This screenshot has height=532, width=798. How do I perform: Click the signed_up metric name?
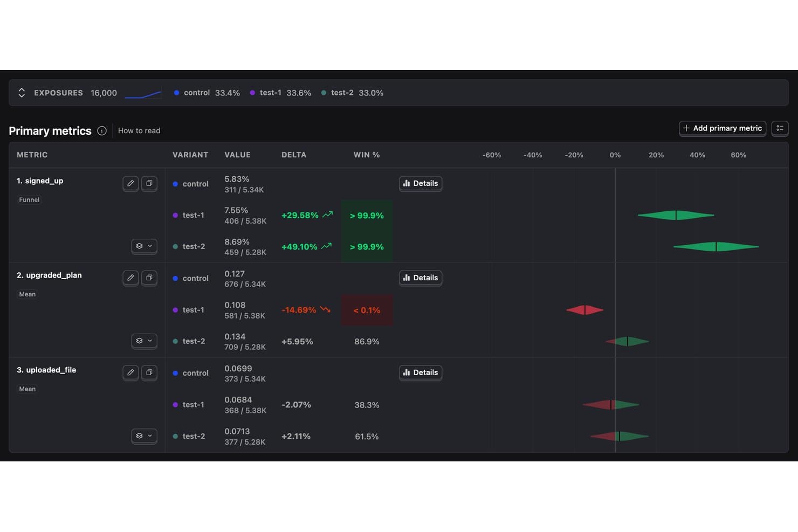40,181
